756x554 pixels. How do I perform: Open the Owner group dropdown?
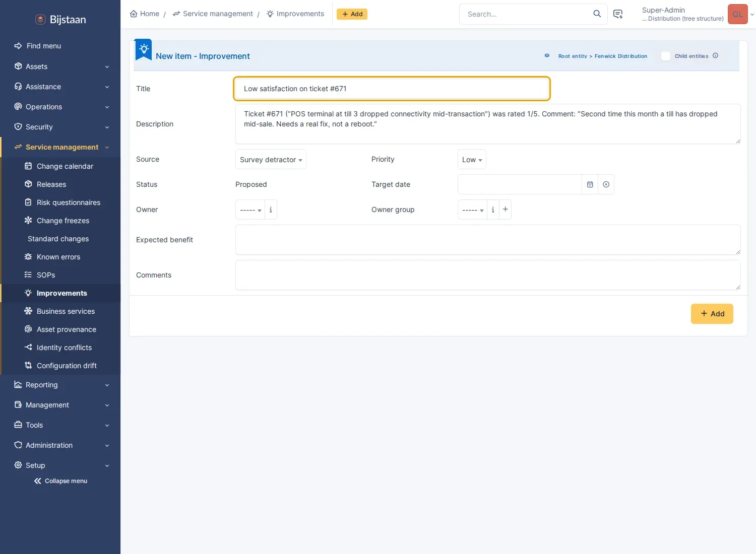(x=472, y=210)
